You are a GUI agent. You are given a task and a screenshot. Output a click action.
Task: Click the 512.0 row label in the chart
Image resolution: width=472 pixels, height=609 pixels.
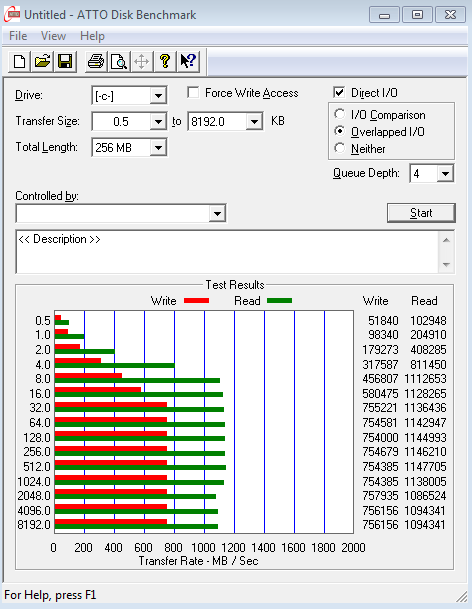(x=37, y=466)
